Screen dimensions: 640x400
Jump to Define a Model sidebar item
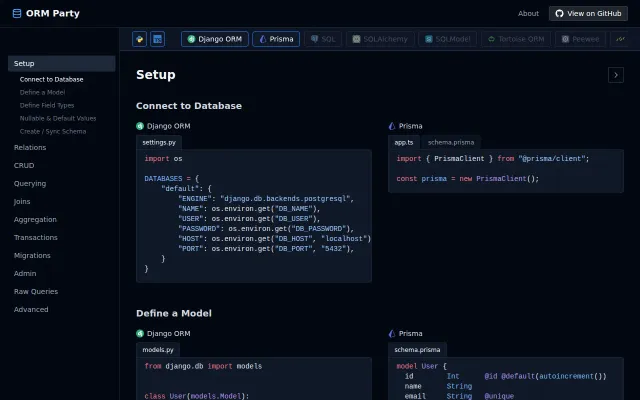[x=42, y=92]
